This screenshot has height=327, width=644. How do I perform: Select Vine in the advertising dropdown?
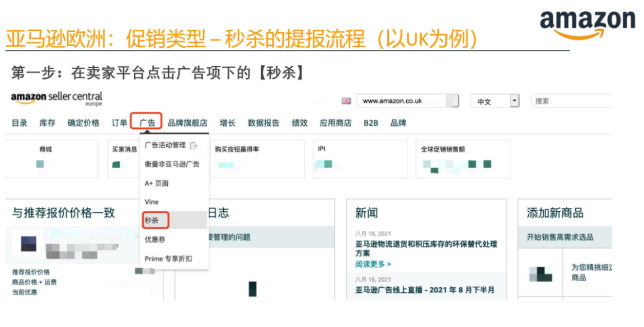151,202
